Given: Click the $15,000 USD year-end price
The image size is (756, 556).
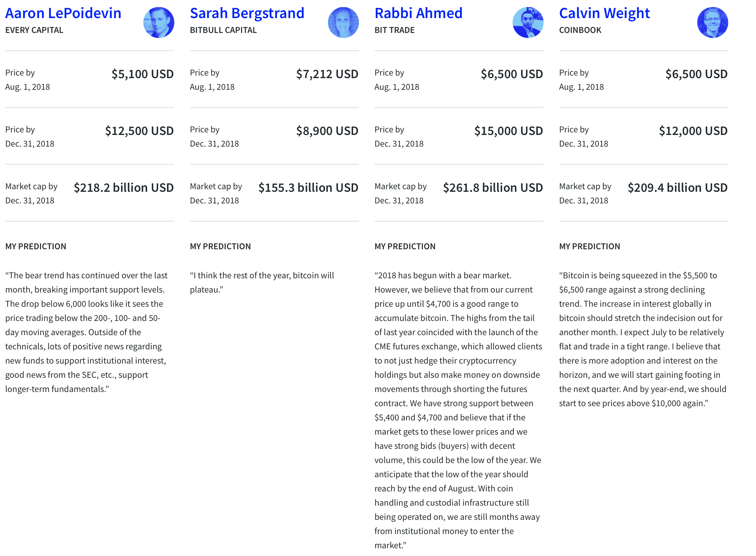Looking at the screenshot, I should pos(508,131).
